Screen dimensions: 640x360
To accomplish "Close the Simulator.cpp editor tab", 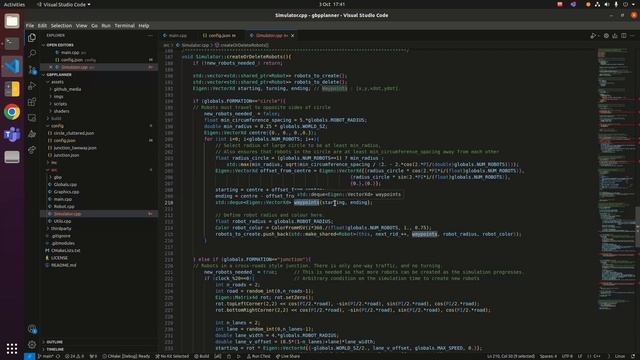I will pyautogui.click(x=293, y=36).
